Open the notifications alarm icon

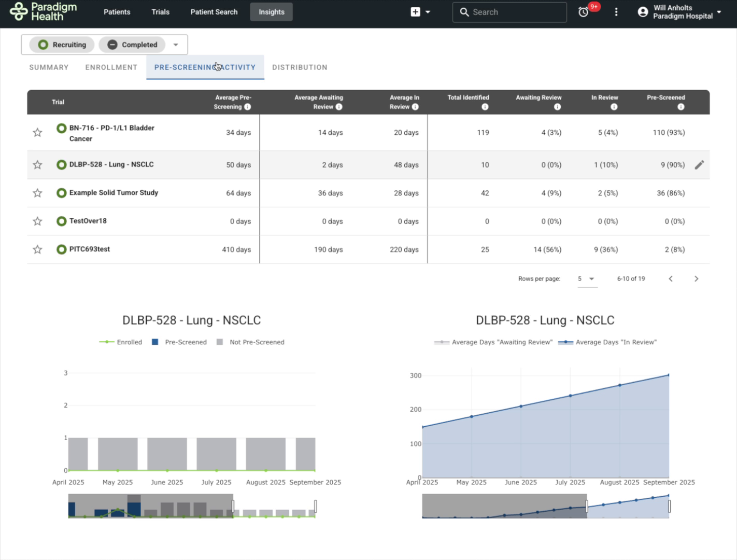[x=584, y=12]
